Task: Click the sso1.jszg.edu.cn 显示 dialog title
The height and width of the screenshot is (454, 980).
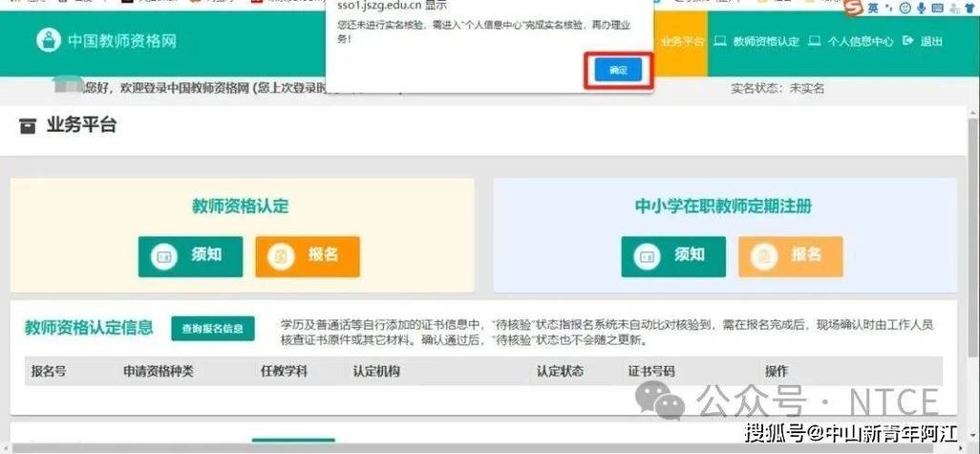Action: point(392,5)
